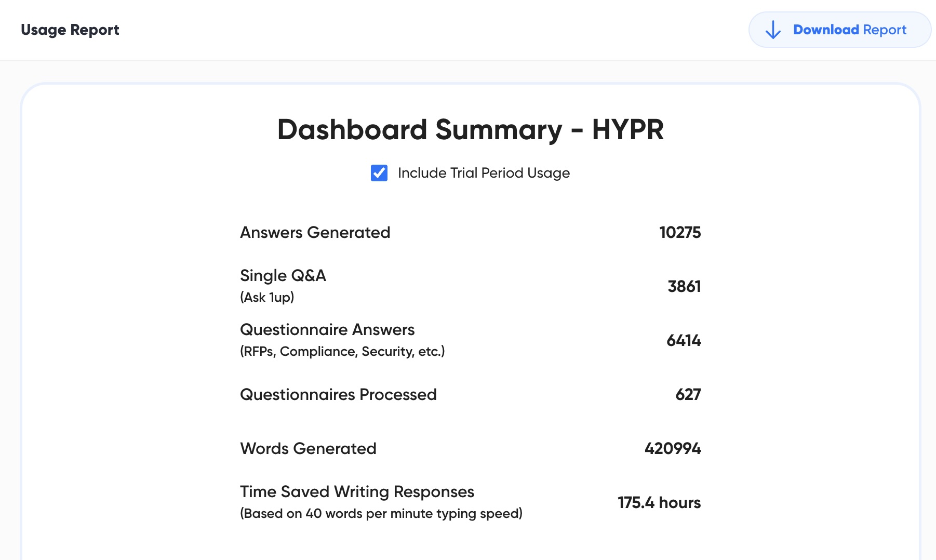Click the (Ask 1up) subtext
Image resolution: width=936 pixels, height=560 pixels.
(267, 297)
